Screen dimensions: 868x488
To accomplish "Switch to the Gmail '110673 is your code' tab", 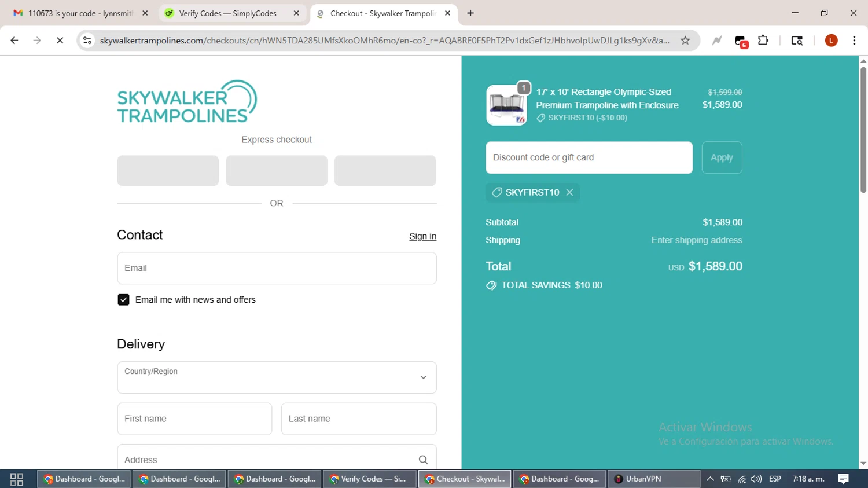I will (80, 13).
